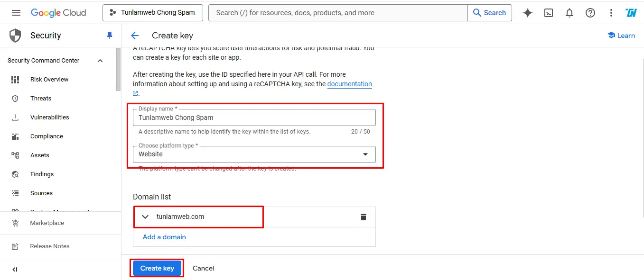The width and height of the screenshot is (644, 280).
Task: Click the Search button
Action: 490,13
